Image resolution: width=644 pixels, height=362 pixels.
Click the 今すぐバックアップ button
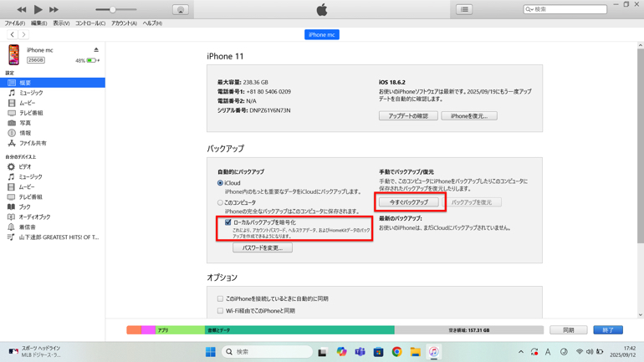pos(408,202)
